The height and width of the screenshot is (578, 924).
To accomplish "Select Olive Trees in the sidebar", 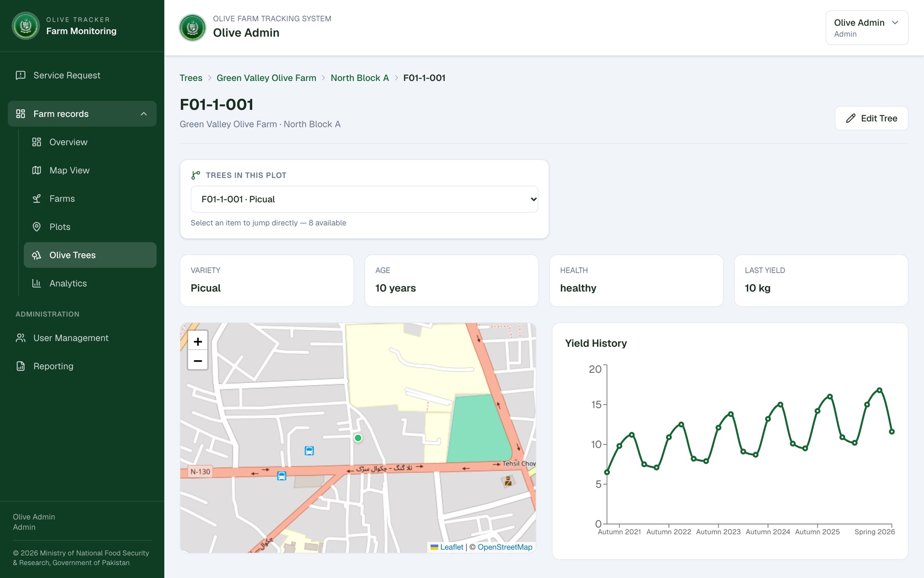I will tap(90, 255).
